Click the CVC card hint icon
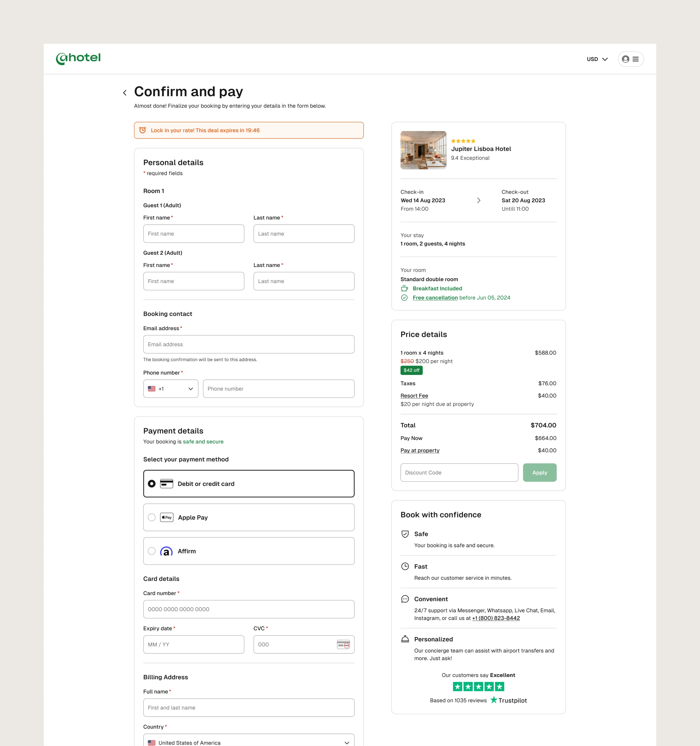This screenshot has height=746, width=700. [x=343, y=644]
